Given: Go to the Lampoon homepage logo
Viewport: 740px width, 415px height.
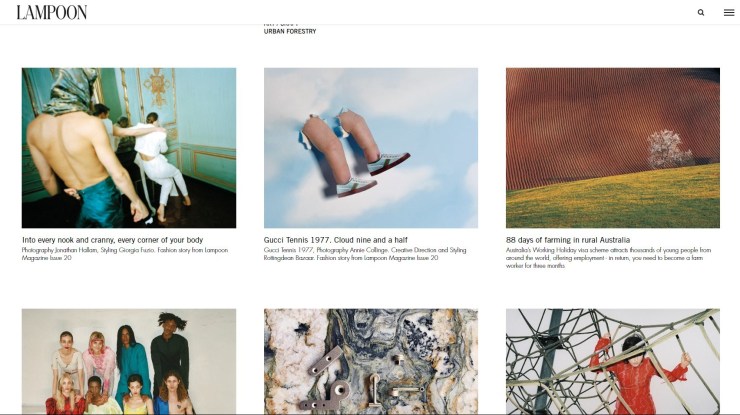Looking at the screenshot, I should tap(52, 12).
